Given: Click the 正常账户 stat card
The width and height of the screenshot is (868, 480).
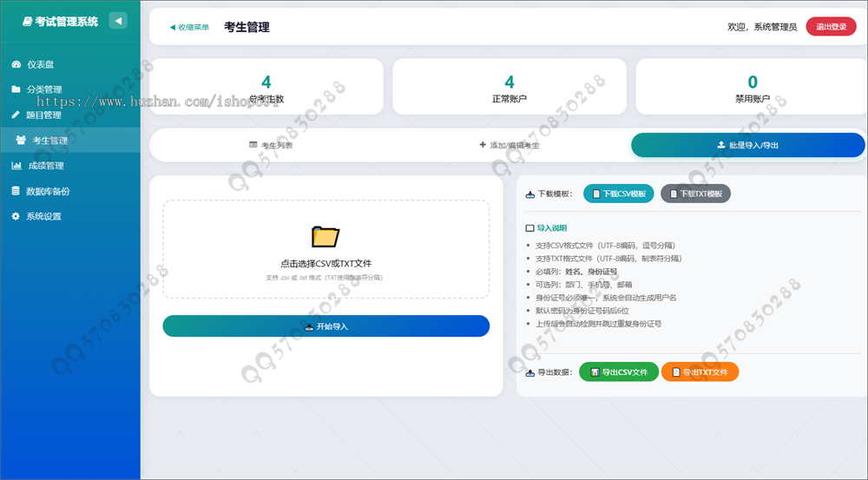Looking at the screenshot, I should click(510, 87).
